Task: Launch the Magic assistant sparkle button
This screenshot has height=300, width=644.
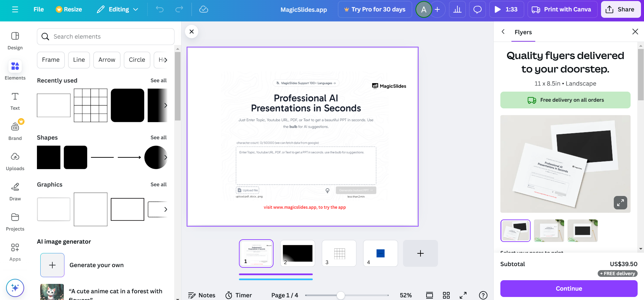Action: click(15, 288)
